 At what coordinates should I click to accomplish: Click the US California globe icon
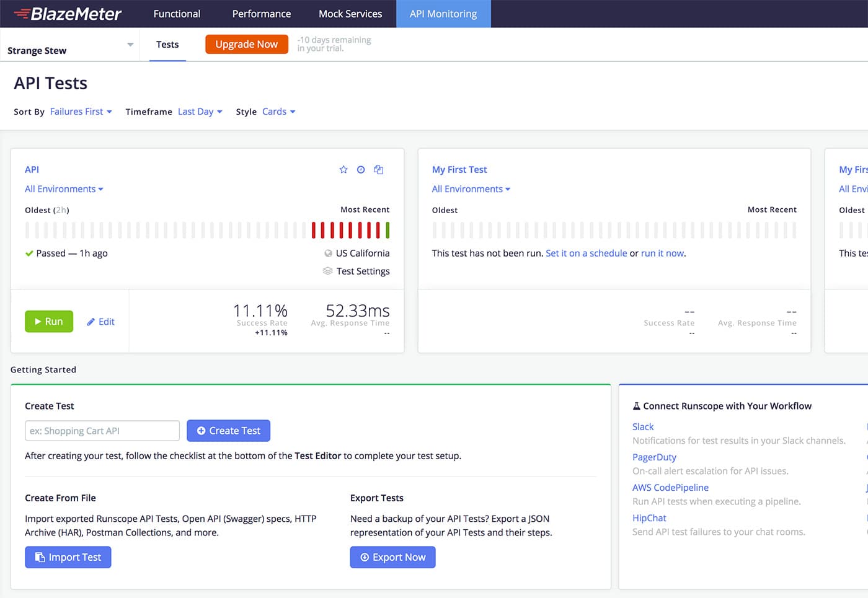point(328,253)
